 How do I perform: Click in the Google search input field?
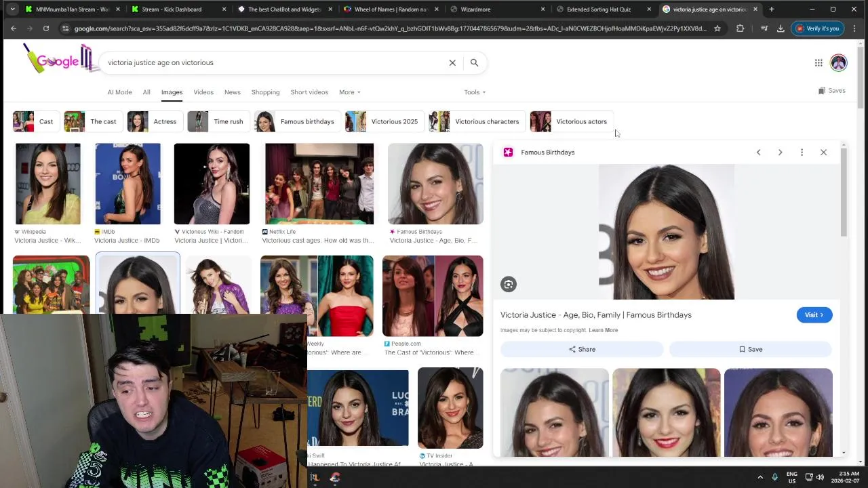pos(275,62)
